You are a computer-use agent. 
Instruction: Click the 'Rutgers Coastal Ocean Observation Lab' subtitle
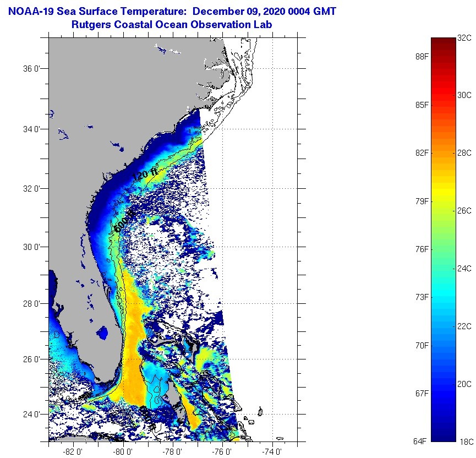(172, 25)
